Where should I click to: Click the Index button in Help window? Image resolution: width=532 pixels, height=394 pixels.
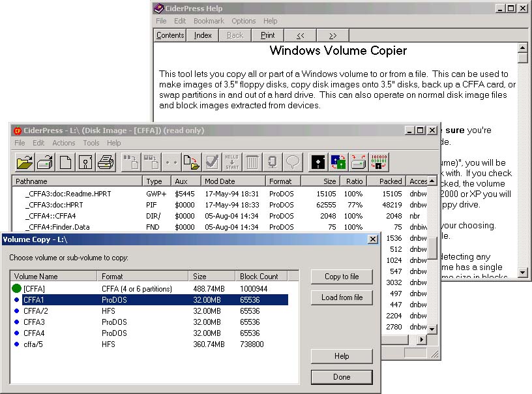point(203,35)
